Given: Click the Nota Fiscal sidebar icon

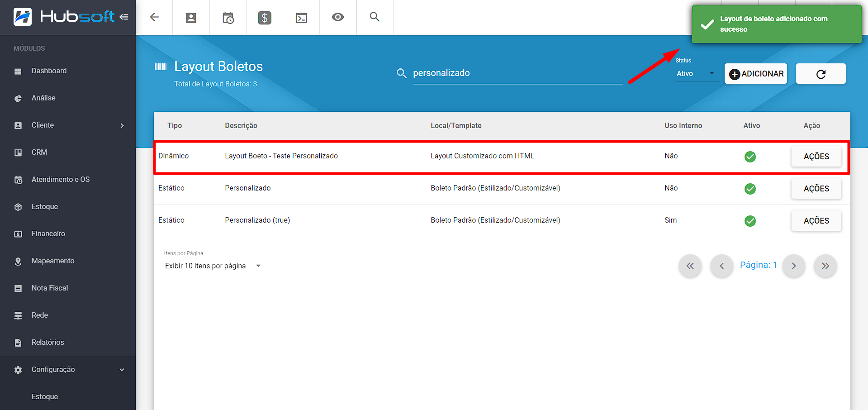Looking at the screenshot, I should click(x=18, y=288).
